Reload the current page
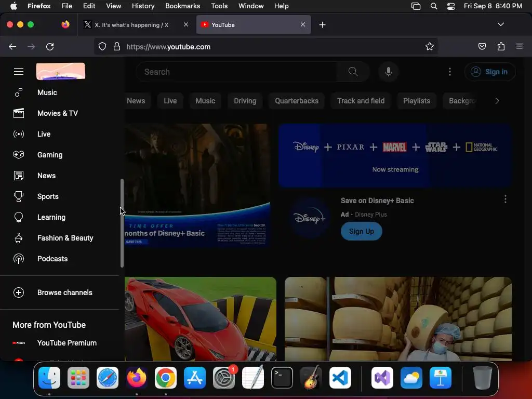 pos(50,46)
